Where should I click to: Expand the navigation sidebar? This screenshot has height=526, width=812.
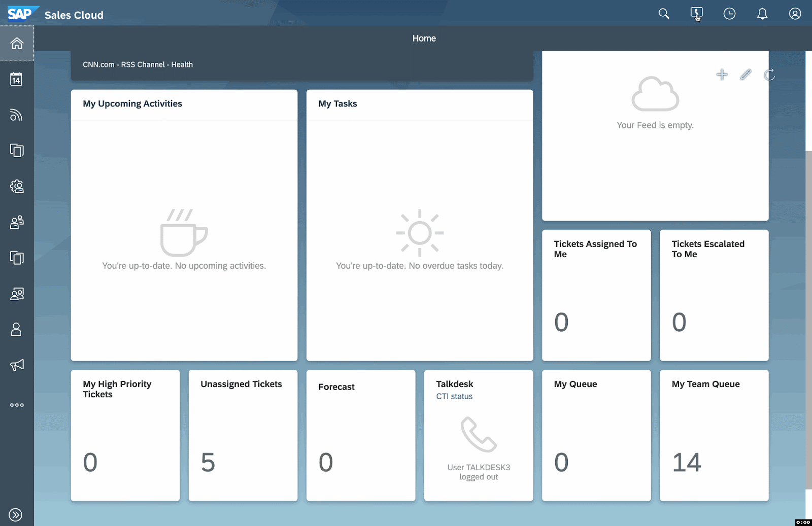[x=16, y=515]
